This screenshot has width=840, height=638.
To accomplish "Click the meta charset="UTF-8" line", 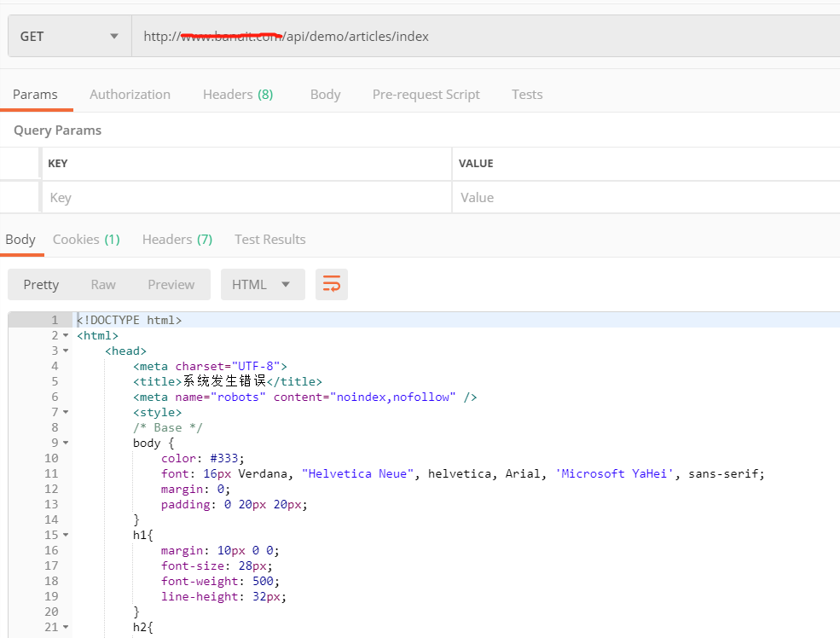I will pos(210,367).
